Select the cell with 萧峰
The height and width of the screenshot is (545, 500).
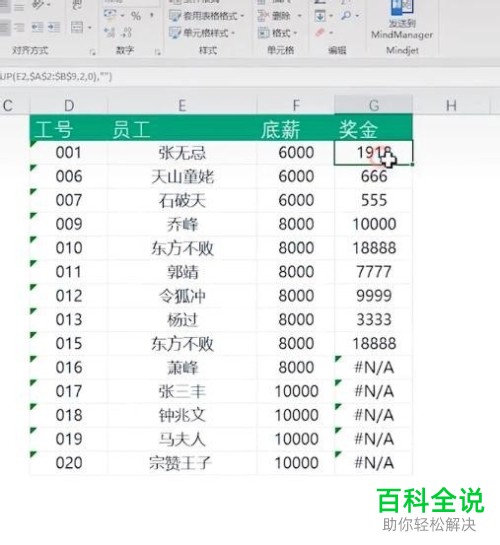click(182, 368)
